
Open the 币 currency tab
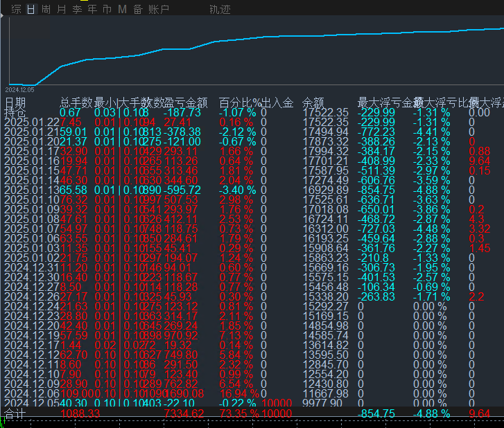pyautogui.click(x=107, y=10)
